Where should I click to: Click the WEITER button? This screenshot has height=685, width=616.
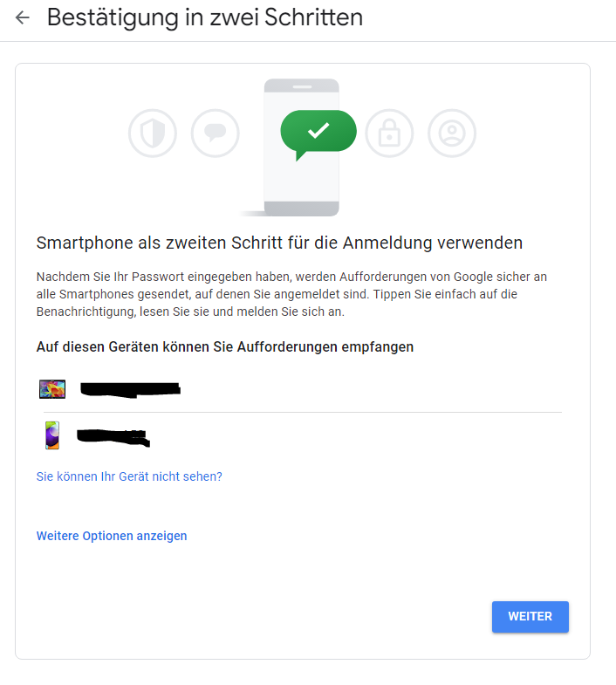[x=530, y=616]
